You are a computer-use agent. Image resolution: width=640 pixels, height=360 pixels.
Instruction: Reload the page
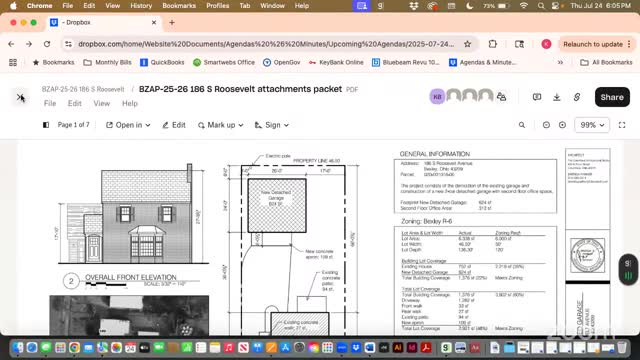point(47,44)
